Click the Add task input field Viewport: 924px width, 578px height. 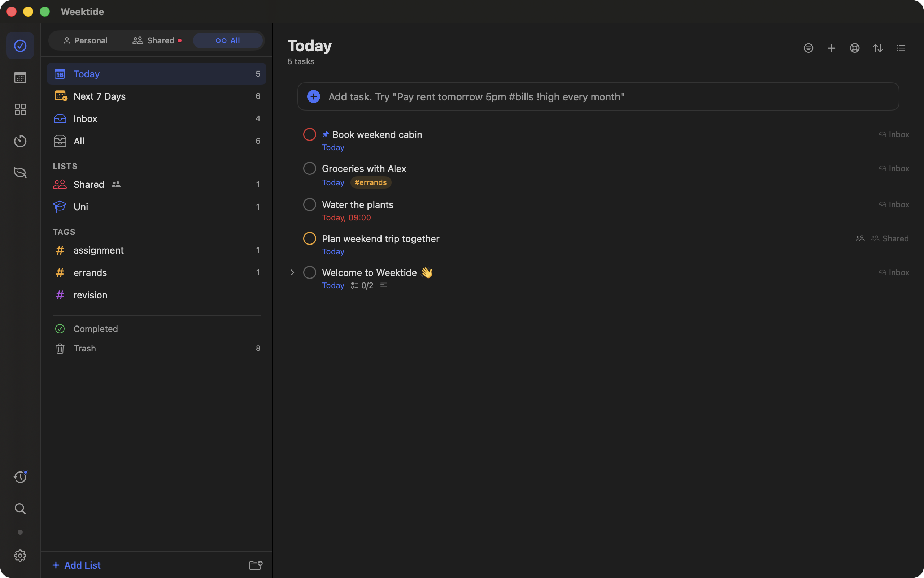tap(598, 96)
